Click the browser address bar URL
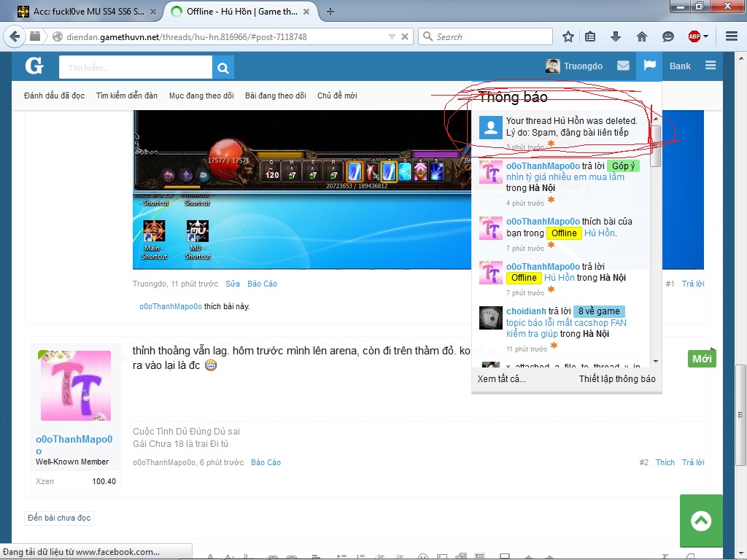747x560 pixels. click(187, 37)
